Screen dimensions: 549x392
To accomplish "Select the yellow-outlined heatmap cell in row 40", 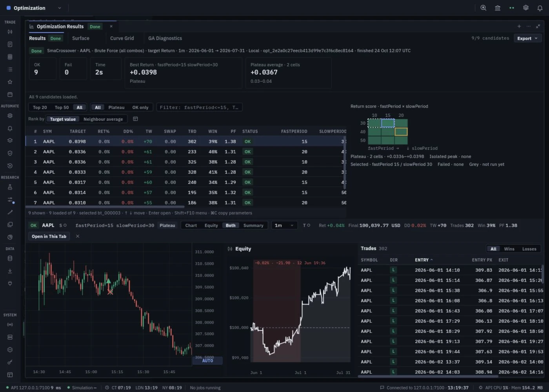I will [x=401, y=132].
